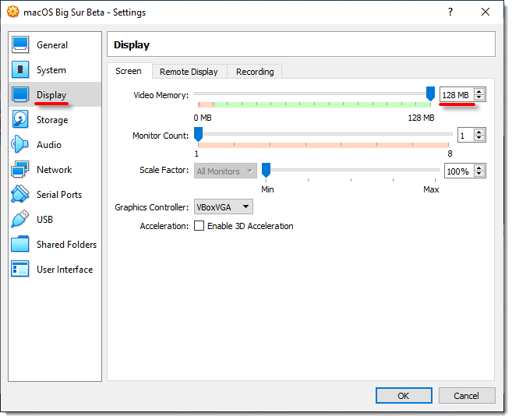
Task: Click the Scale Factor 100% field
Action: coord(460,171)
